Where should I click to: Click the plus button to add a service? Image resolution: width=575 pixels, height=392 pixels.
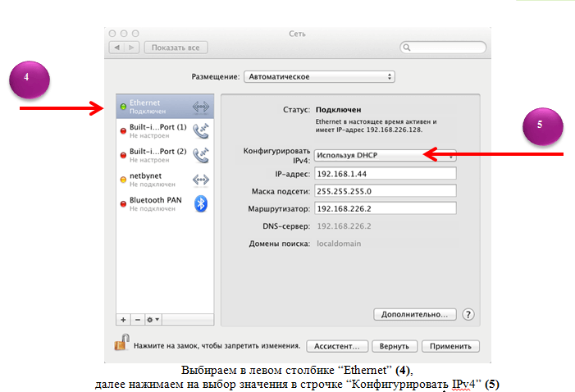(x=123, y=318)
